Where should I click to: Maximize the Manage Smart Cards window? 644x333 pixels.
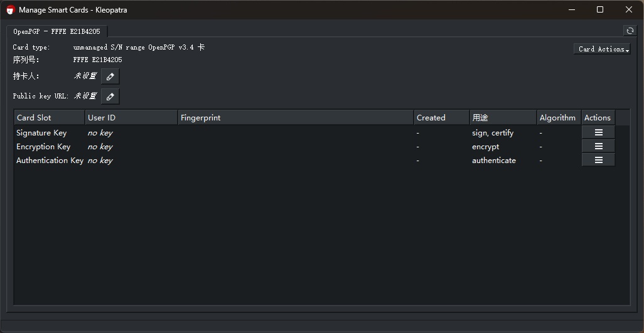point(600,10)
